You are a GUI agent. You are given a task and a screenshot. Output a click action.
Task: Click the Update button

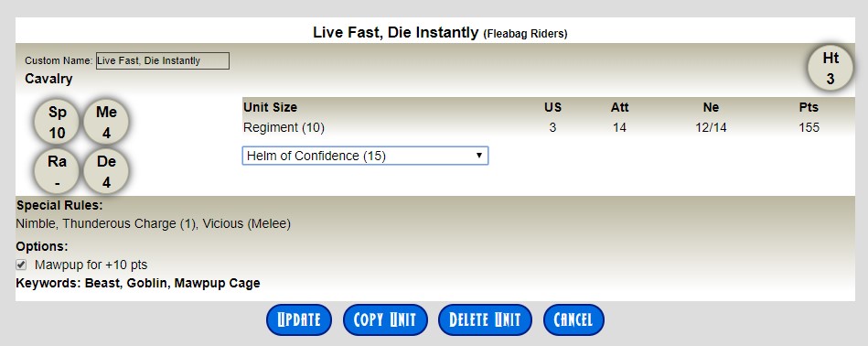pos(299,320)
